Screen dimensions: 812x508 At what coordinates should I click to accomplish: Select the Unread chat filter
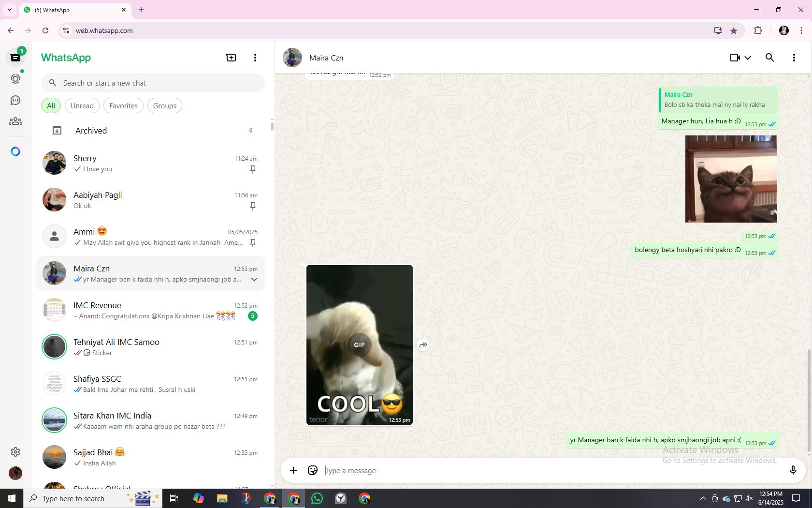coord(82,105)
